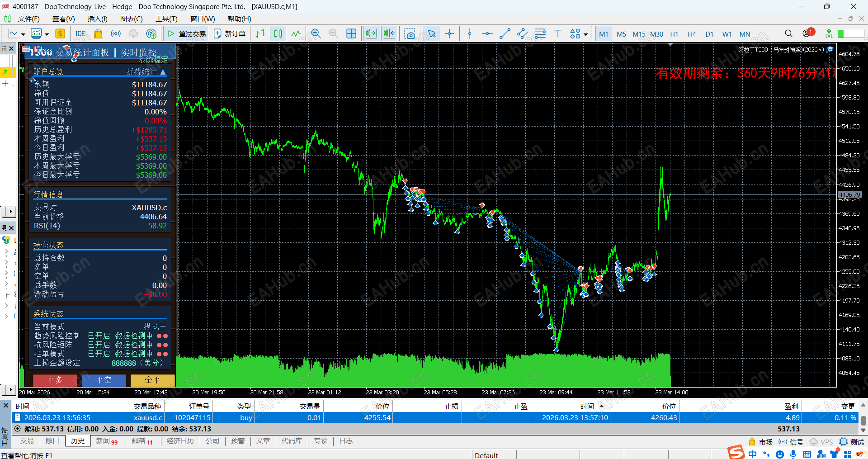Expand the indicators template dropdown arrow

[x=47, y=34]
